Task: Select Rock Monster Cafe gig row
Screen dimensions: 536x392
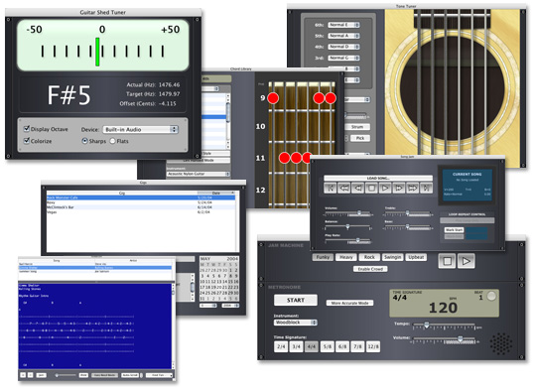Action: 141,197
